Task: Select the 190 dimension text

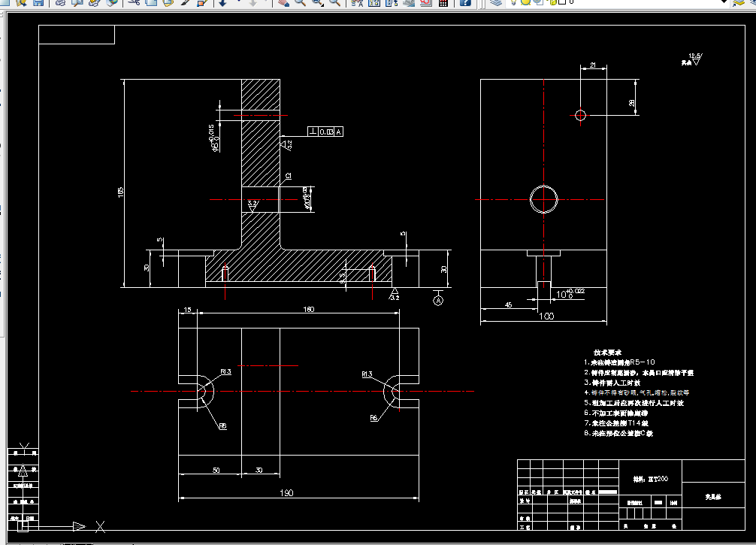Action: [x=286, y=492]
